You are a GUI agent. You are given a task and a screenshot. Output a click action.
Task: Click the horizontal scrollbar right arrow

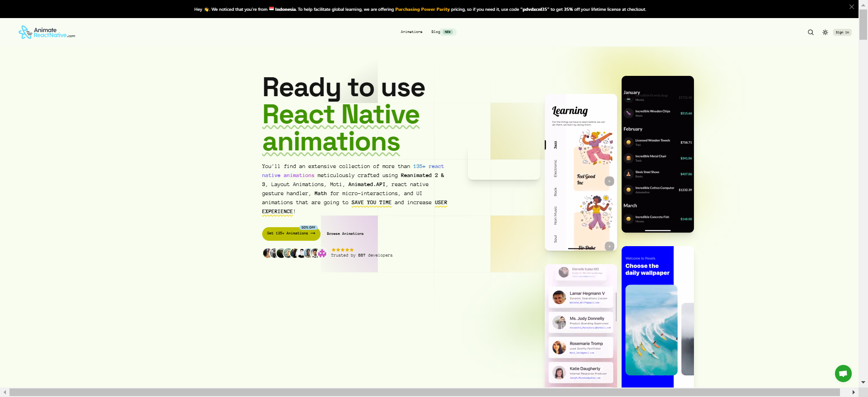tap(854, 392)
